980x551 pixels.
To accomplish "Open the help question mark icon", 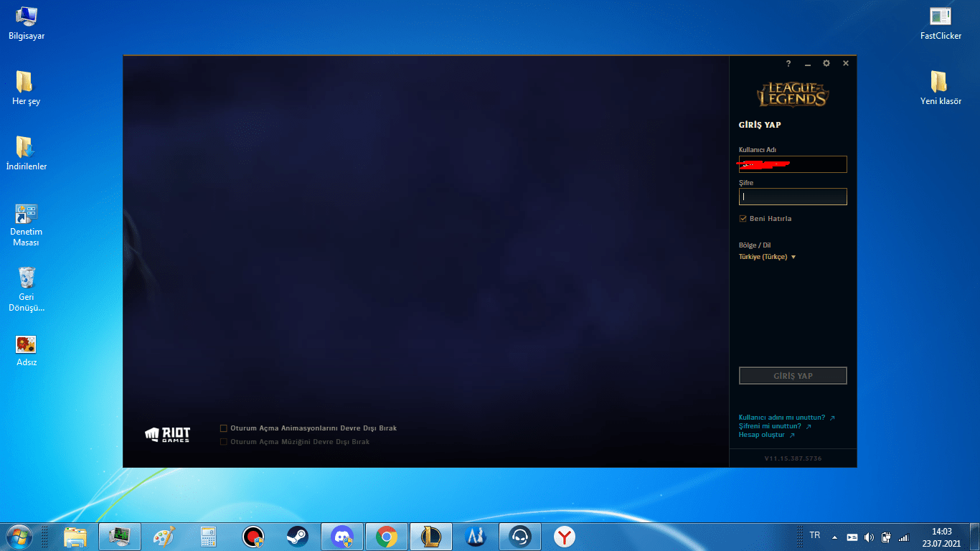I will click(788, 64).
